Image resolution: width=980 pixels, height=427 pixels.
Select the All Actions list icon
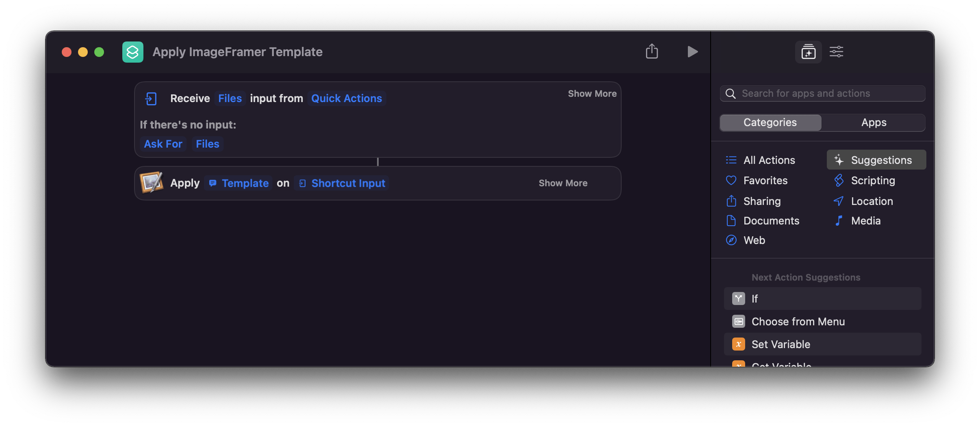pos(731,160)
